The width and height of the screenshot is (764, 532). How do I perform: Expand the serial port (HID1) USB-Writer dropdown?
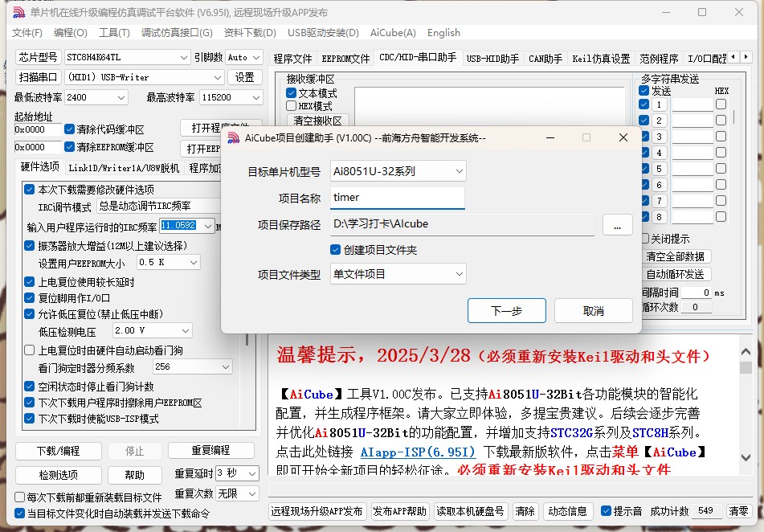218,77
